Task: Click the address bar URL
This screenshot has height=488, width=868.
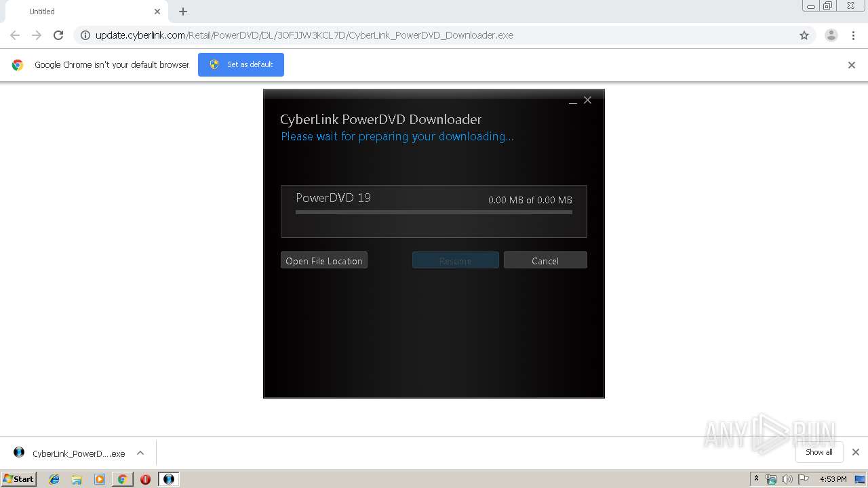Action: tap(304, 35)
